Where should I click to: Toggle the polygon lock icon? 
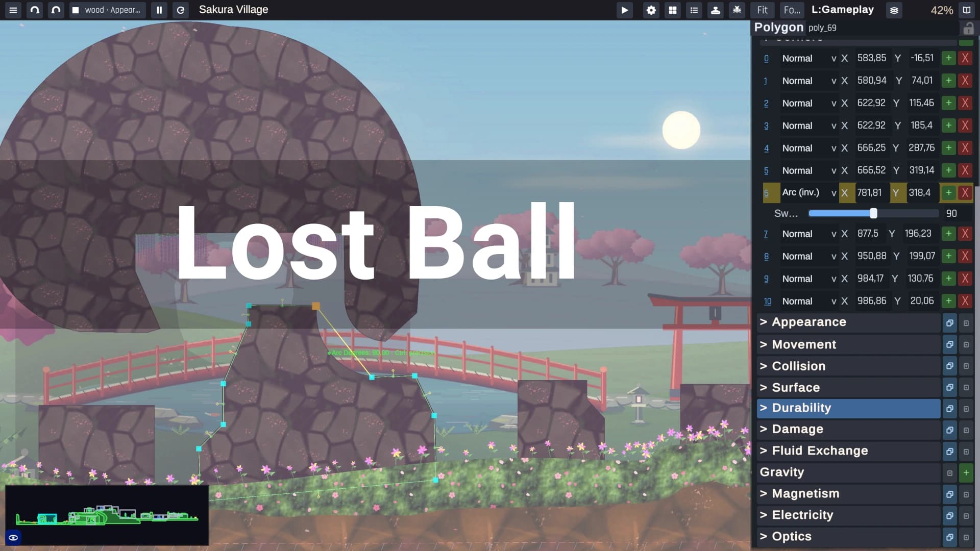[x=968, y=28]
